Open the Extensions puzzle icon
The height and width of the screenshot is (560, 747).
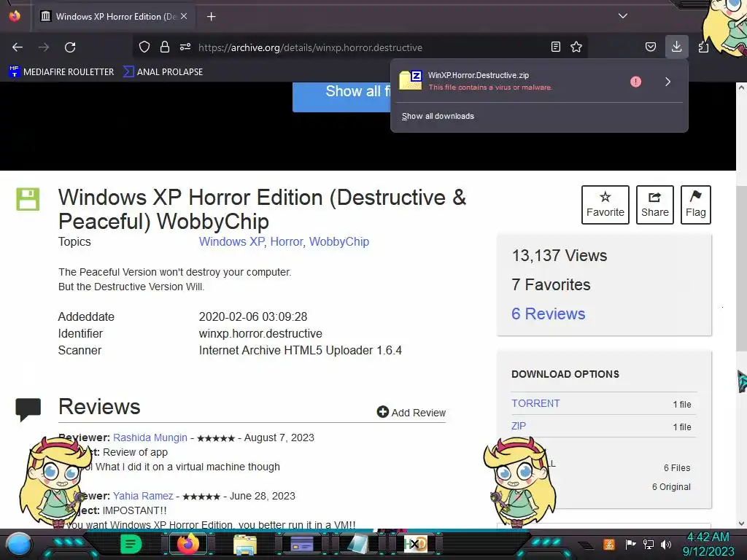703,47
